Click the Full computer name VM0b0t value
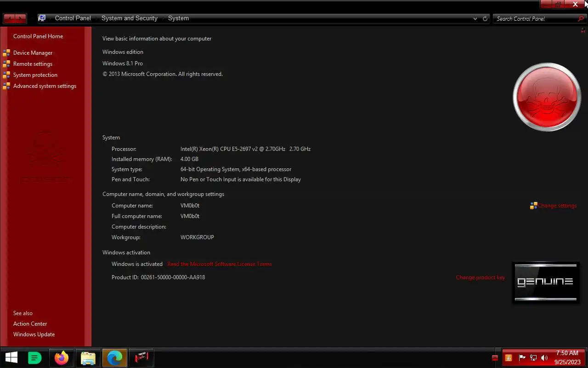 190,216
